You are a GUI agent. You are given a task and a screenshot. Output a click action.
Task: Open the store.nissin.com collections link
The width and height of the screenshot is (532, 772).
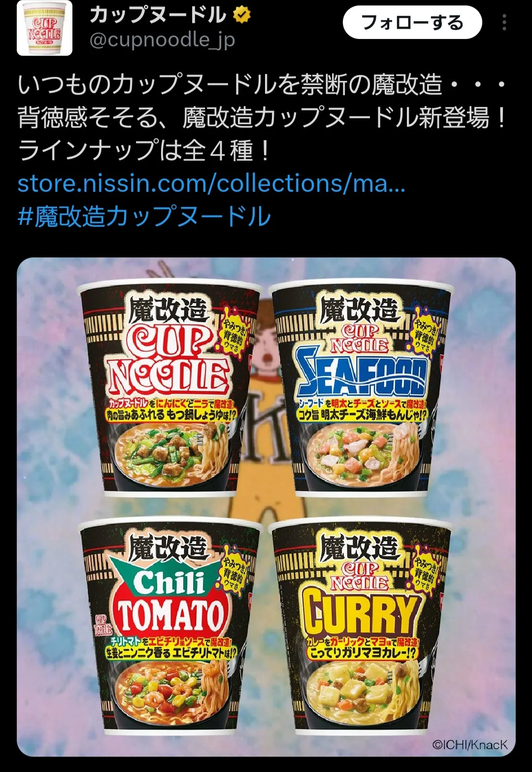[211, 183]
